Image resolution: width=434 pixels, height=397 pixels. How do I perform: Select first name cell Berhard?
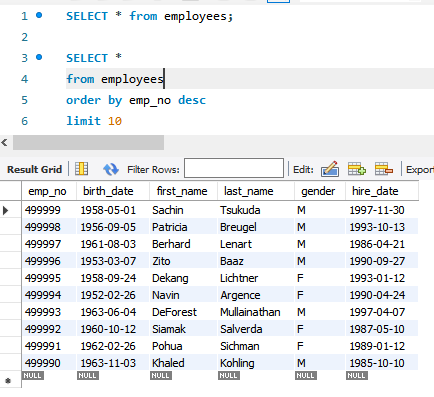click(183, 244)
